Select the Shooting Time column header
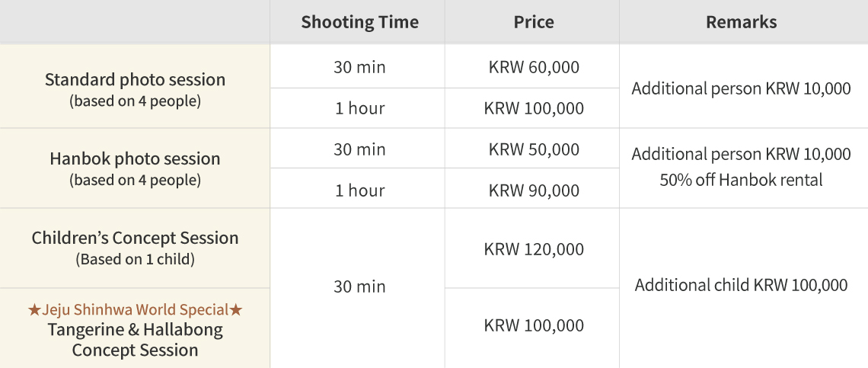The image size is (868, 368). click(x=359, y=22)
